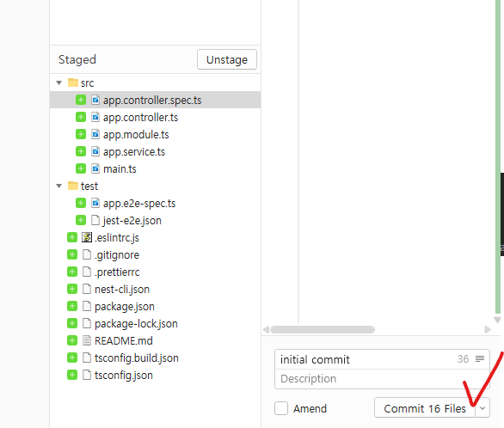Click the green plus icon beside tsconfig.json
The height and width of the screenshot is (428, 504).
tap(72, 375)
